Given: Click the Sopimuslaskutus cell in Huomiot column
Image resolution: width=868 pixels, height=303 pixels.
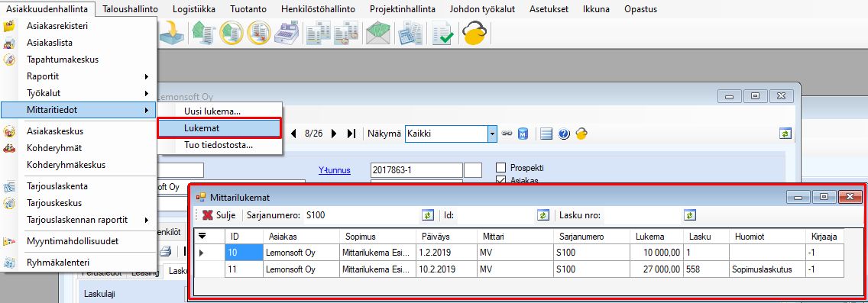Looking at the screenshot, I should click(x=767, y=270).
